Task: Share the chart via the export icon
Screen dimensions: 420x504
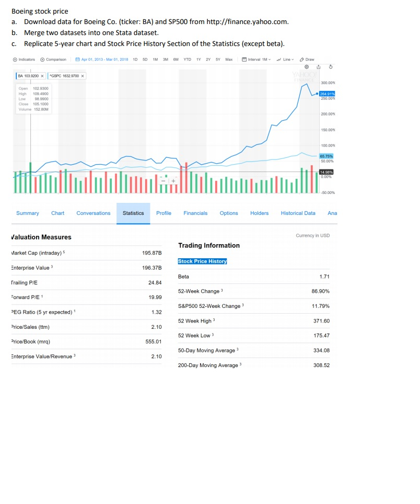Action: click(319, 67)
